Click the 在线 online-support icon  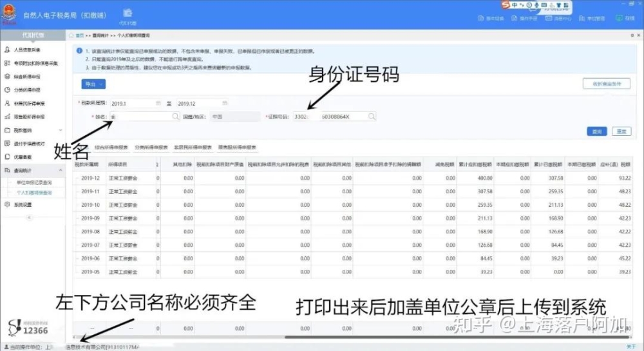[x=619, y=19]
